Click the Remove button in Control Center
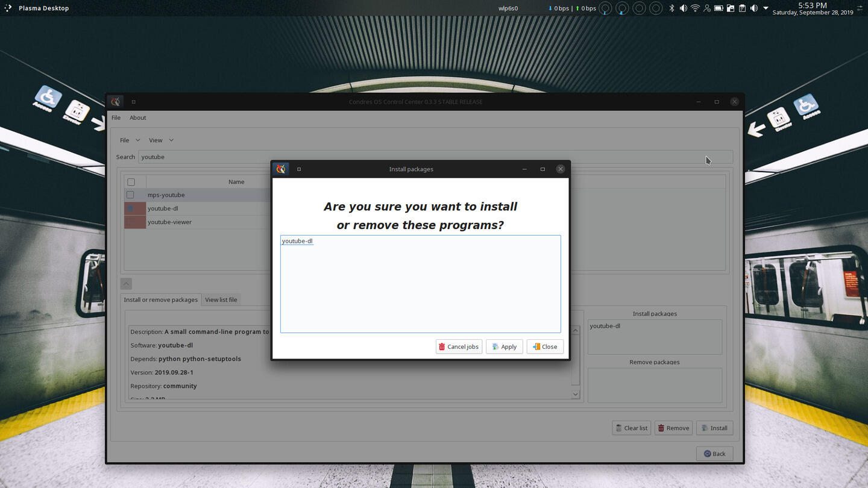 pos(673,428)
